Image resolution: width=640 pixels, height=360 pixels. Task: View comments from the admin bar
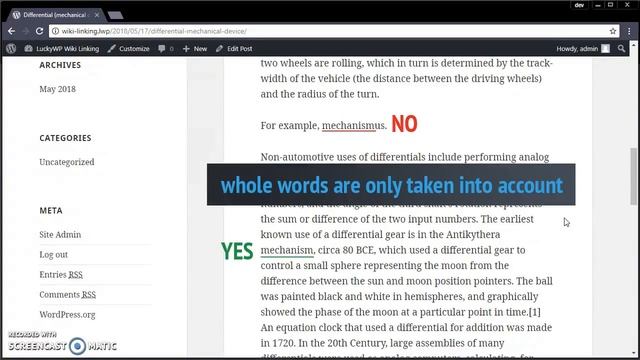pos(166,49)
